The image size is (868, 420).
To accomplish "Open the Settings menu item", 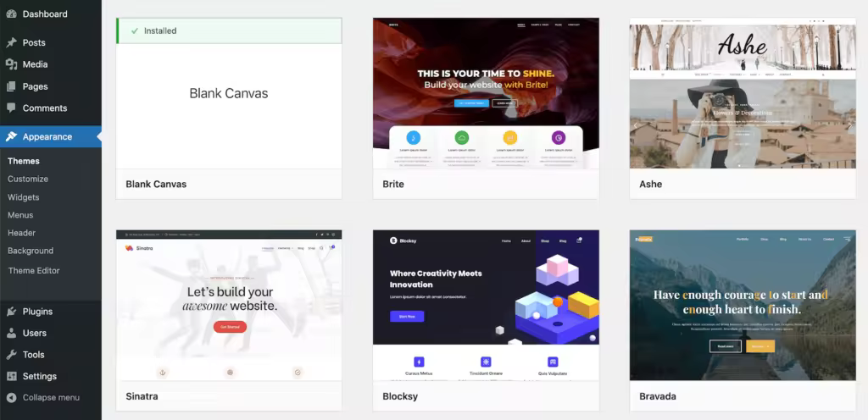I will click(51, 376).
